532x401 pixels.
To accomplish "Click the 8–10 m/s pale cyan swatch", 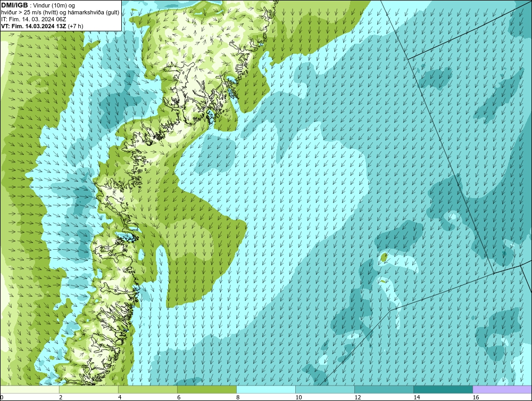I will point(266,389).
